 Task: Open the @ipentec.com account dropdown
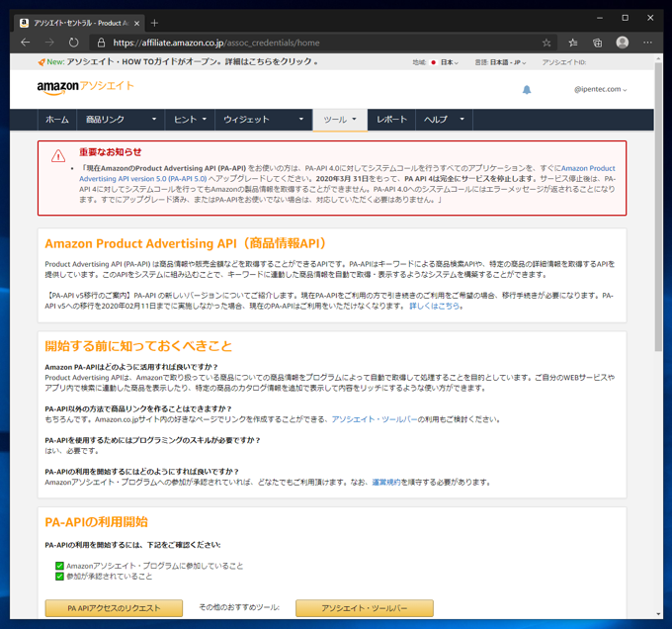tap(601, 89)
